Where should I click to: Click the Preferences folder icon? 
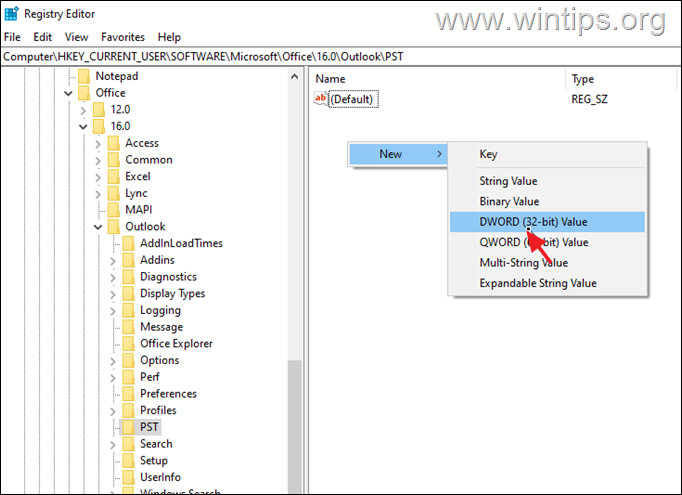pyautogui.click(x=128, y=394)
